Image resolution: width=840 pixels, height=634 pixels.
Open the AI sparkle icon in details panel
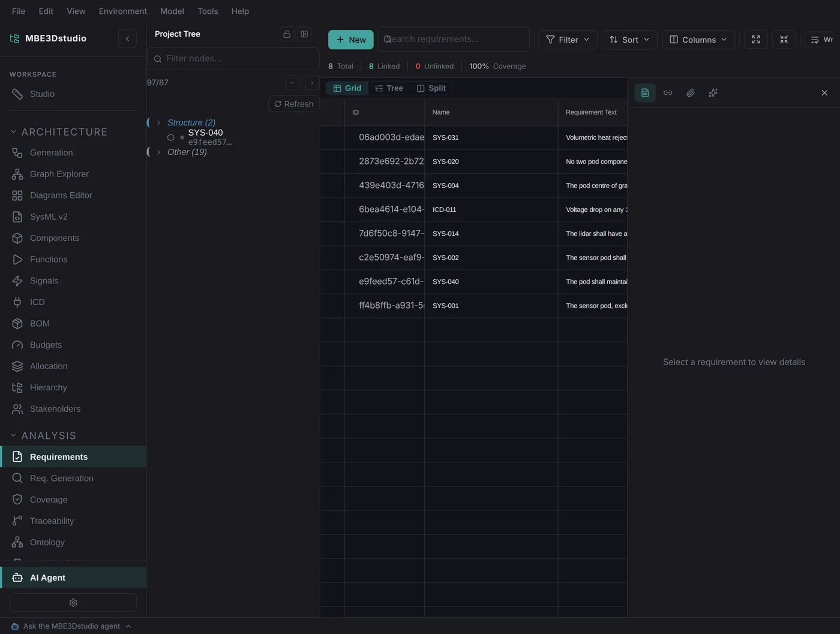713,93
